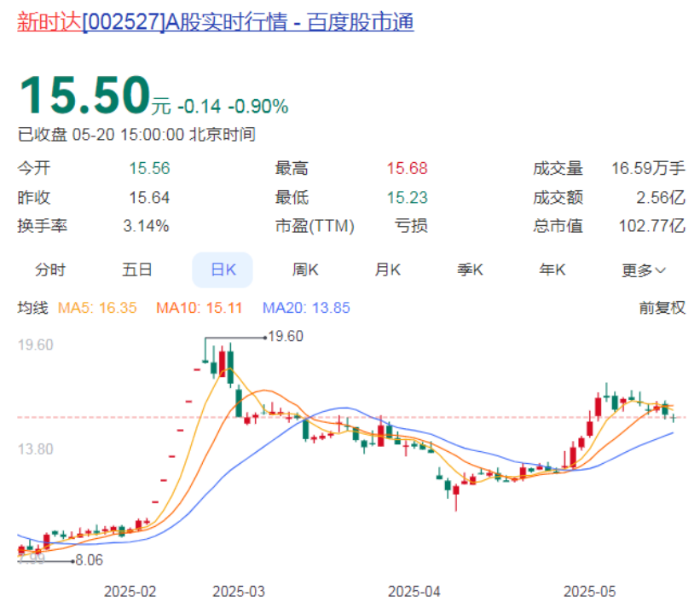Viewport: 700px width, 614px height.
Task: Switch to the 分时 chart tab
Action: 50,269
